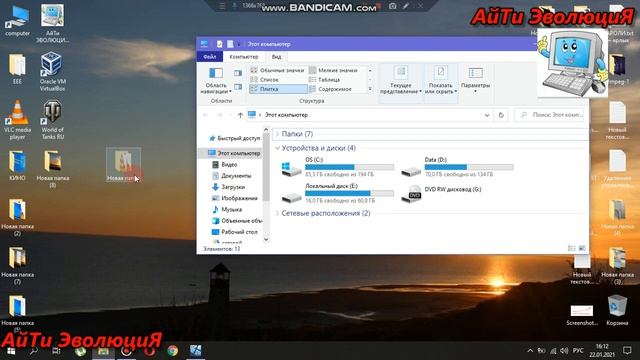Select the VLC media player desktop icon
Viewport: 640px width, 360px height.
(x=17, y=120)
